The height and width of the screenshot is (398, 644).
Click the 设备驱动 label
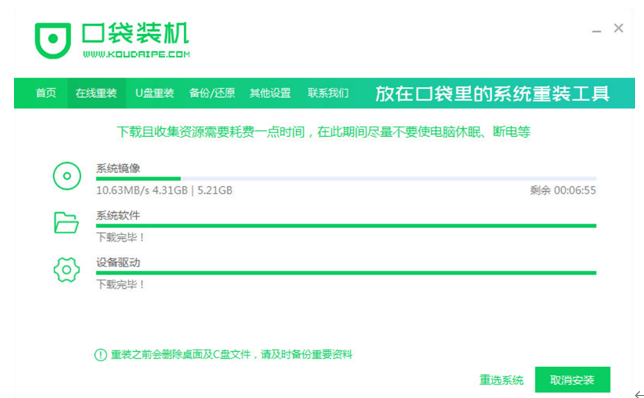click(118, 262)
